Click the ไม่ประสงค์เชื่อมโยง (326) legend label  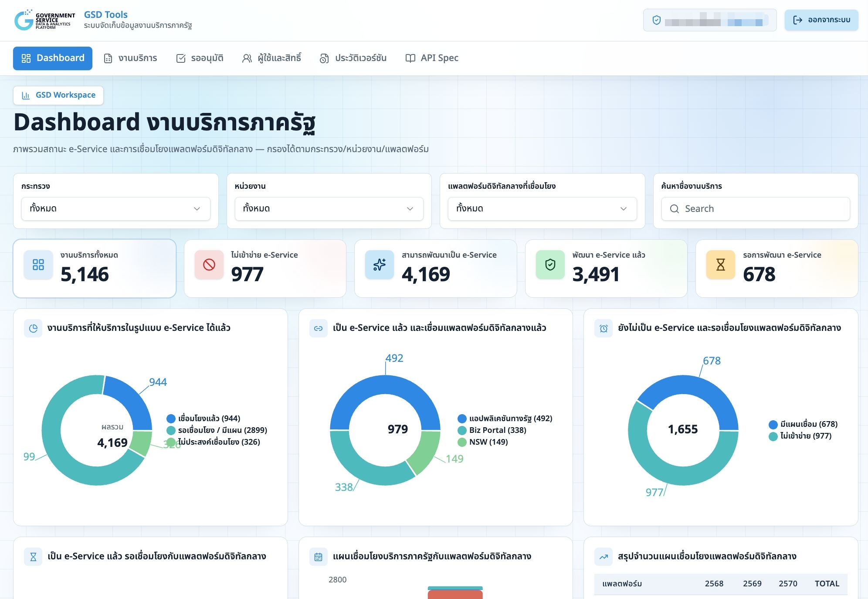(x=219, y=442)
